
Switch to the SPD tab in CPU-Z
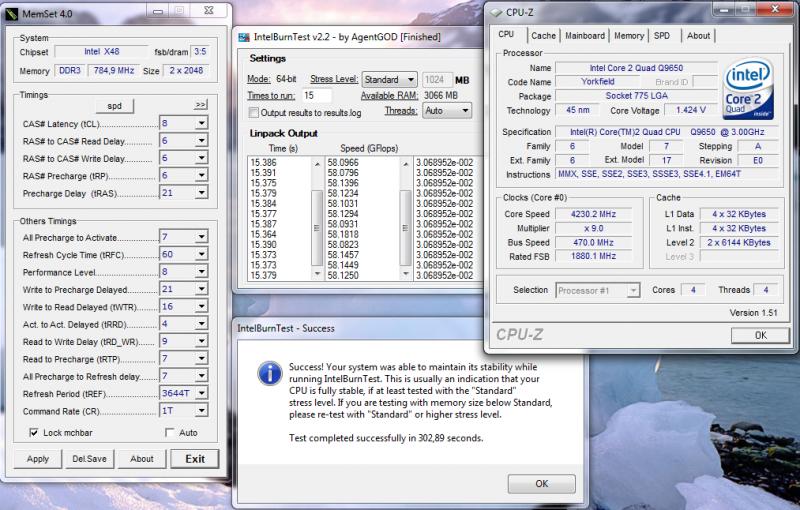tap(662, 36)
